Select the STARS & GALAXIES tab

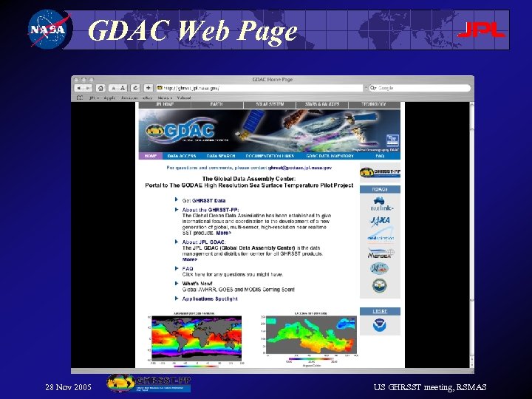coord(322,104)
